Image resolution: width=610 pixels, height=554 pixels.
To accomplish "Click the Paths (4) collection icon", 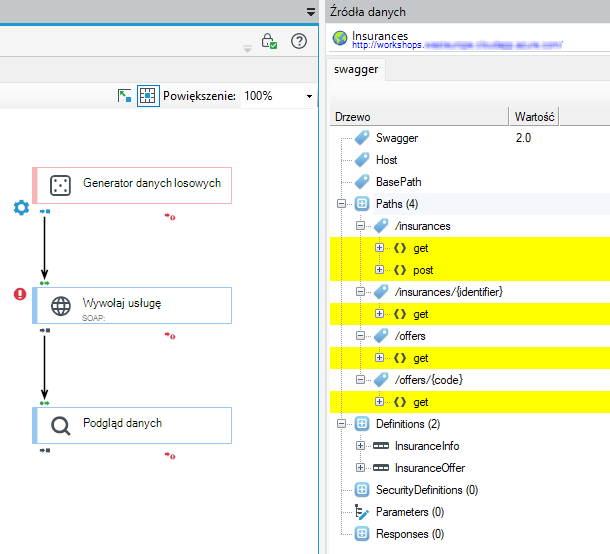I will 362,203.
